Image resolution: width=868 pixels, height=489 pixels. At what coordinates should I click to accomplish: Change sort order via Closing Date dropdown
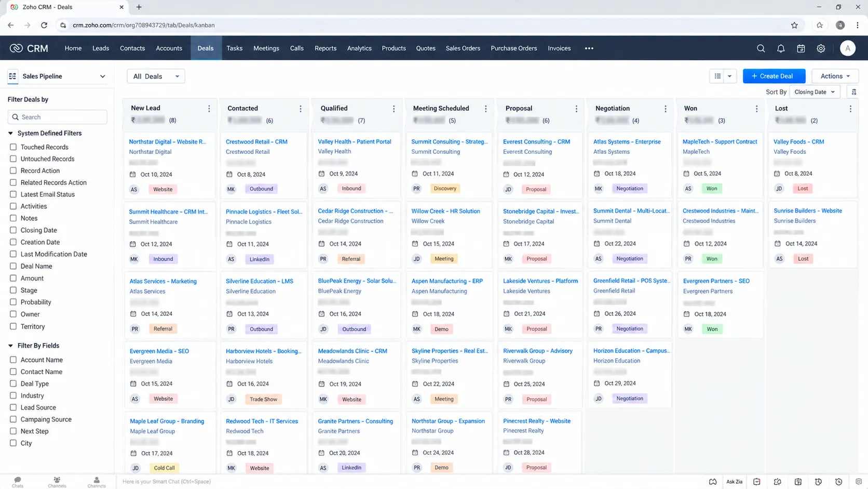[815, 92]
